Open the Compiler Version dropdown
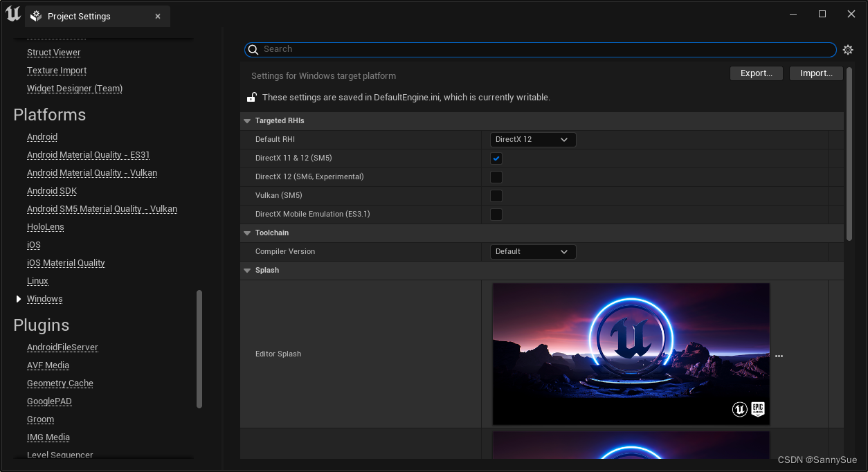 pos(533,252)
